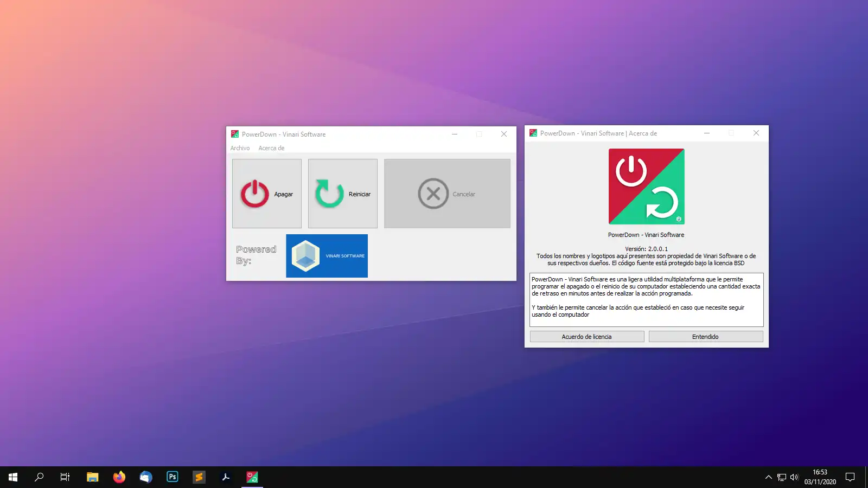Click the version text 2.0.0.1
Image resolution: width=868 pixels, height=488 pixels.
pyautogui.click(x=647, y=249)
